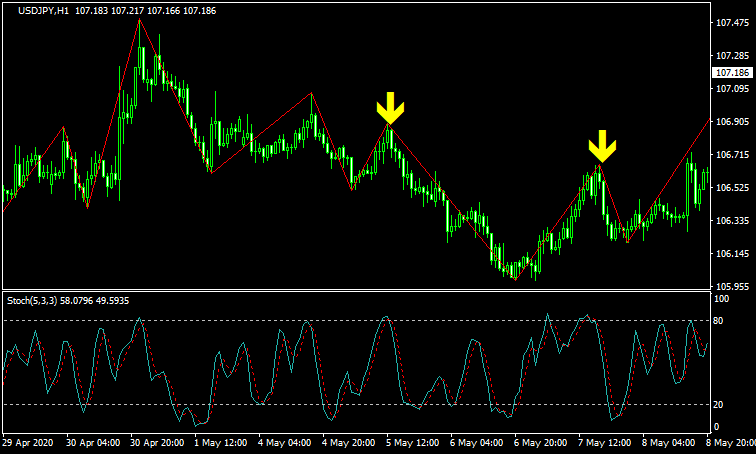Click the Stoch(5,3,3) indicator label
This screenshot has width=756, height=454.
tap(32, 301)
